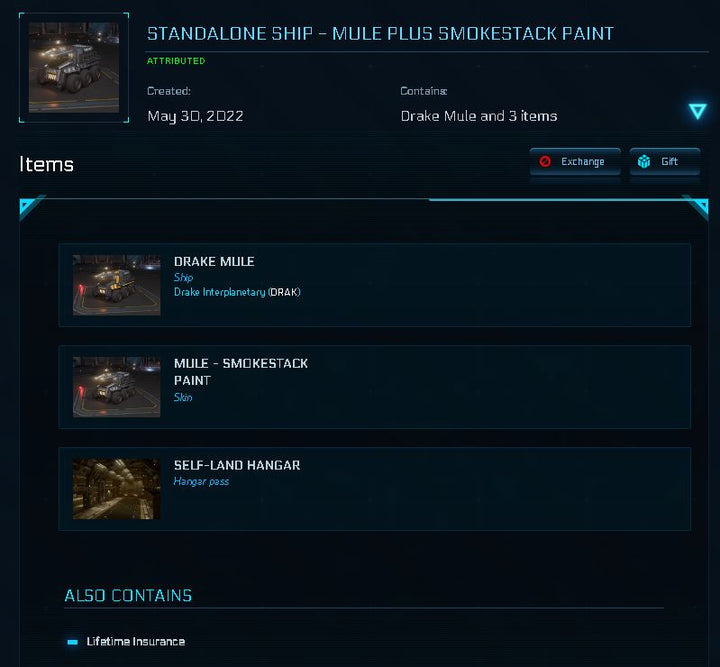The image size is (720, 667).
Task: Click the Hangar pass type label
Action: pyautogui.click(x=201, y=481)
